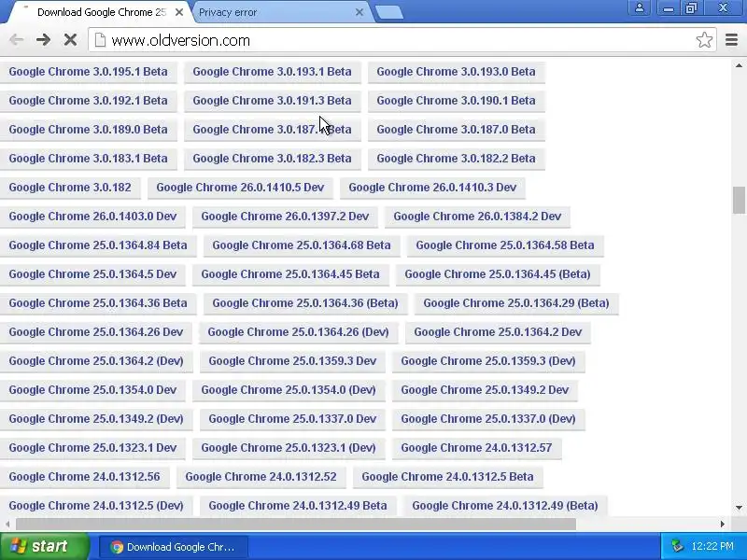This screenshot has height=560, width=747.
Task: Open Google Chrome 25.0.1364.45 Beta link
Action: pos(290,274)
